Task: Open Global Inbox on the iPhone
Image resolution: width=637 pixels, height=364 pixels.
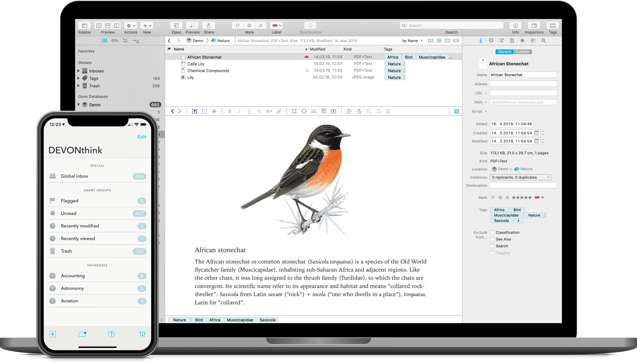Action: [97, 176]
